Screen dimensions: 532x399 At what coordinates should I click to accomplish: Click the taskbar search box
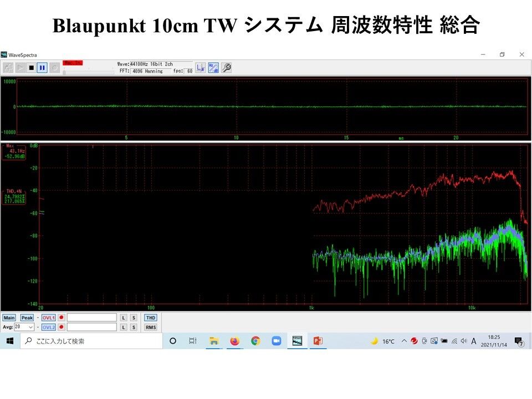pyautogui.click(x=91, y=341)
